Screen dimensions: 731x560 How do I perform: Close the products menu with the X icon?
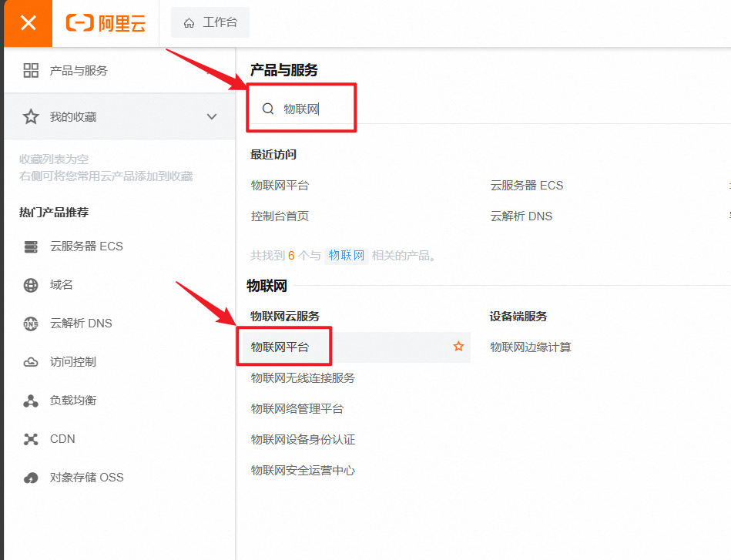[x=28, y=22]
